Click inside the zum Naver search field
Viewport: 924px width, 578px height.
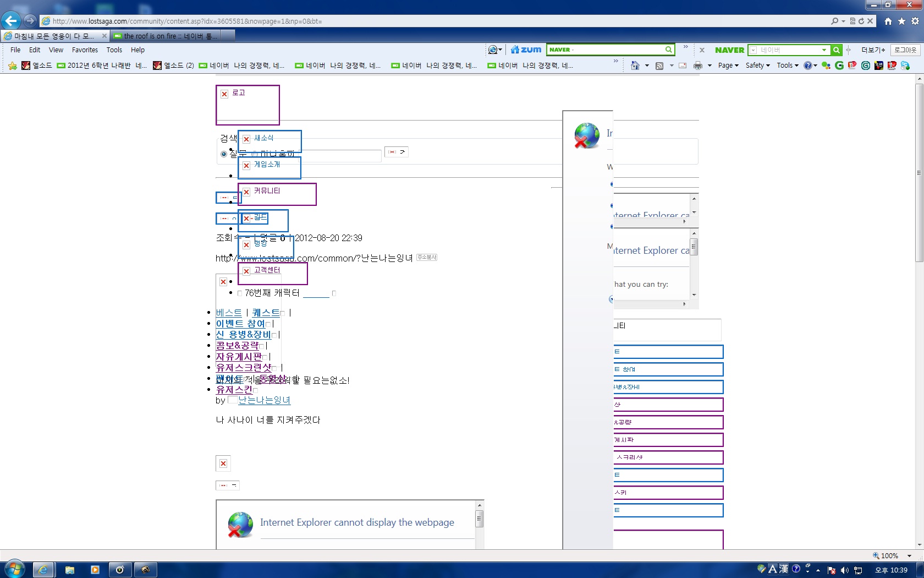coord(606,50)
